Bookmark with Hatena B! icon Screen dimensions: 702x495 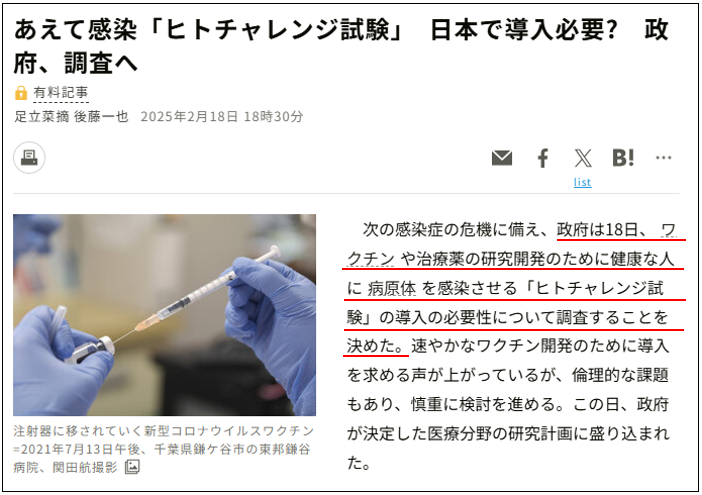point(623,158)
